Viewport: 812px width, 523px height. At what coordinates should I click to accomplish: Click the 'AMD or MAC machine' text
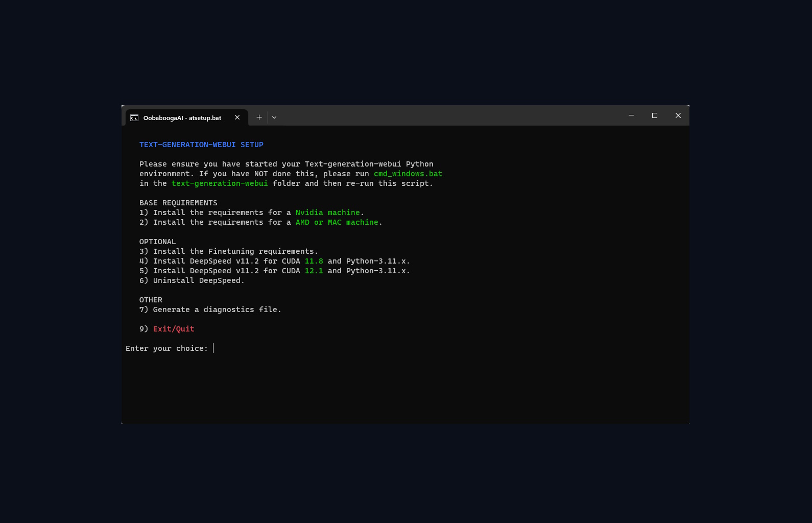tap(337, 222)
